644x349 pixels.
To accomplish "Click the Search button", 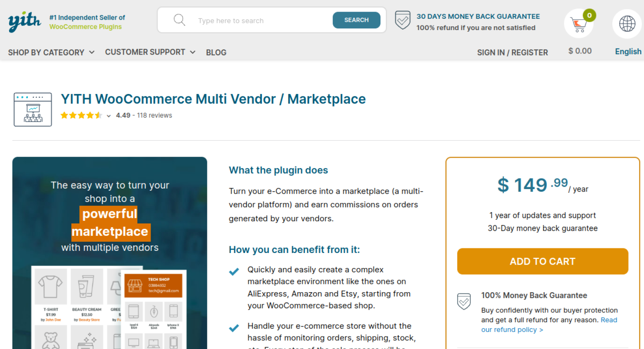I will [x=356, y=20].
